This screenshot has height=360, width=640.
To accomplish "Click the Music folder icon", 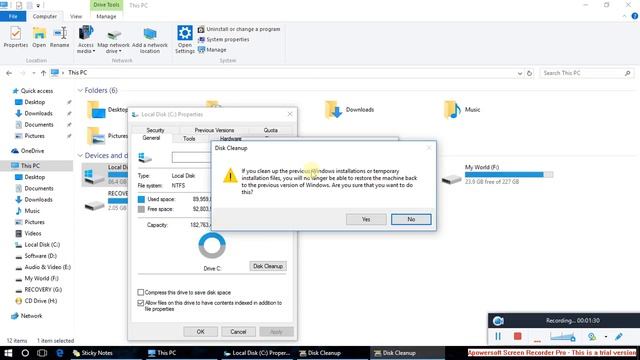I will (452, 109).
